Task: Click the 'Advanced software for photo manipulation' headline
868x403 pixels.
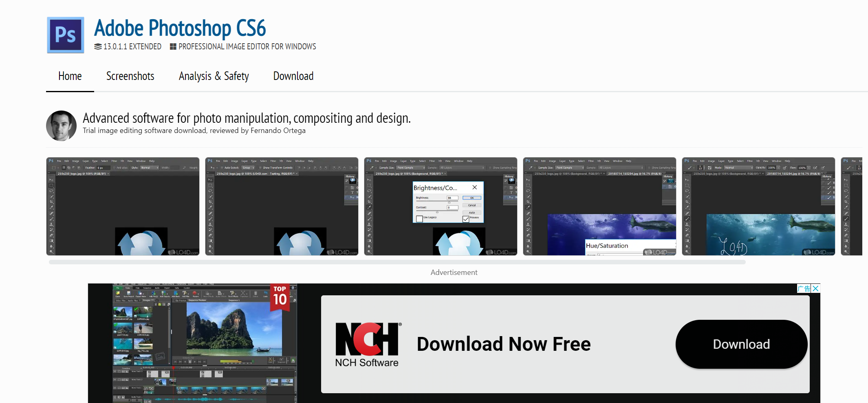Action: tap(247, 118)
